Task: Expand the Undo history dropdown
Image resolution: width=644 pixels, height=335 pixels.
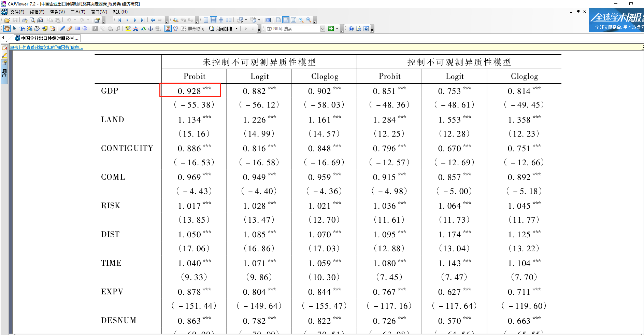Action: tap(75, 20)
